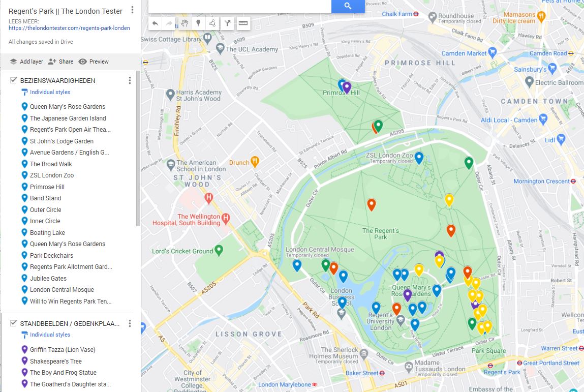Click Individual styles under BEZIENSWAARDIGHEDEN
584x392 pixels.
pos(50,92)
